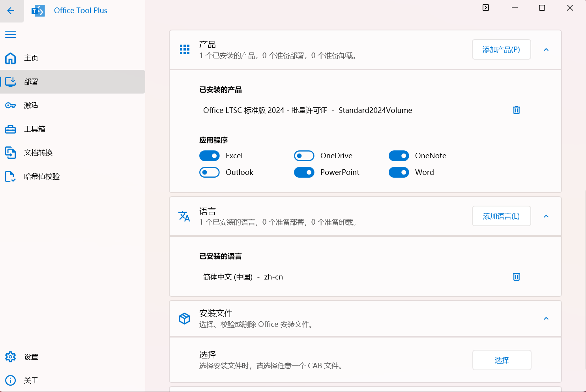
Task: Click the OneNote label
Action: coord(431,156)
